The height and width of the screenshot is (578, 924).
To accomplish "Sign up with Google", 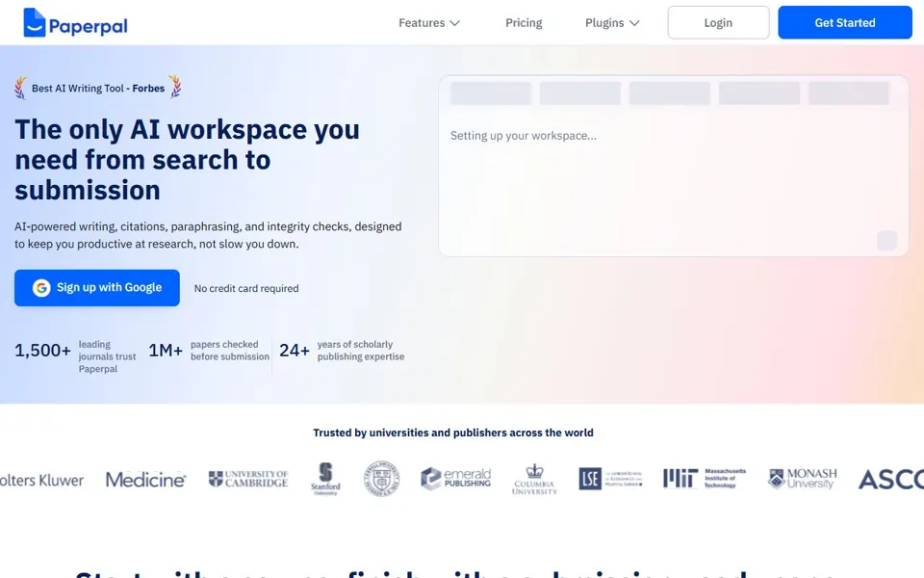I will pos(97,288).
